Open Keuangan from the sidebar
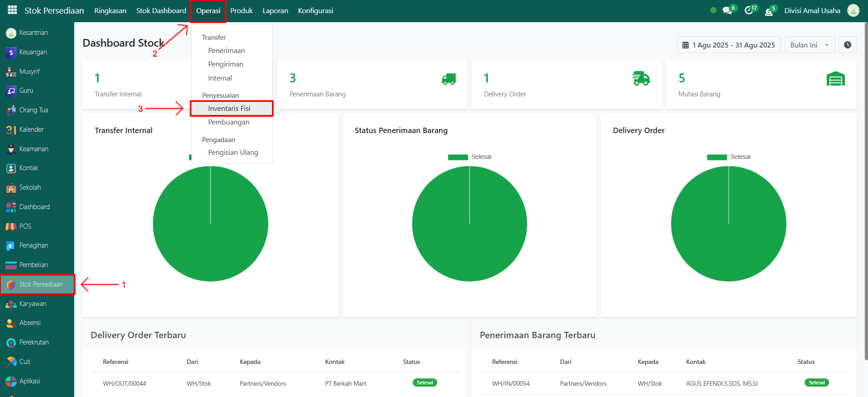The height and width of the screenshot is (397, 868). (33, 52)
